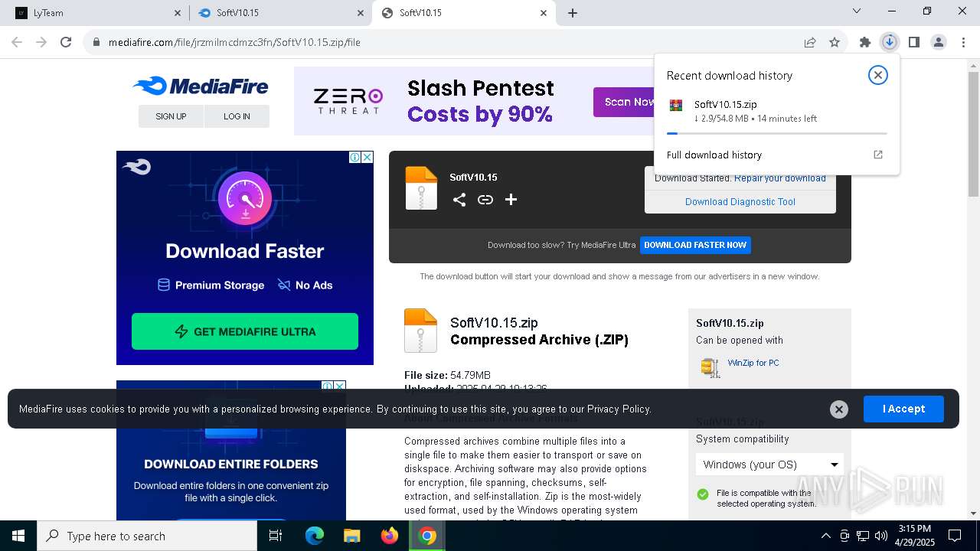Image resolution: width=980 pixels, height=551 pixels.
Task: Click the share icon under SoftV10.15
Action: coord(459,200)
